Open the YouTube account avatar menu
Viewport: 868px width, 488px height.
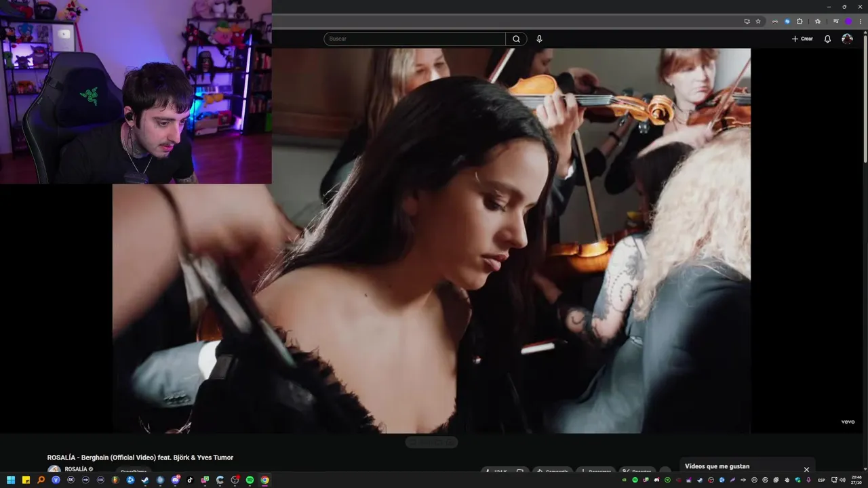pos(847,39)
